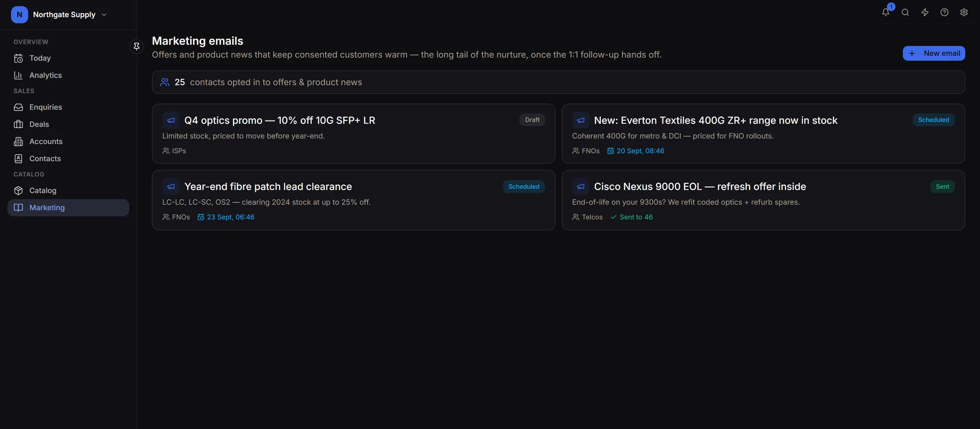The height and width of the screenshot is (429, 980).
Task: Open Enquiries in the sidebar
Action: point(68,107)
